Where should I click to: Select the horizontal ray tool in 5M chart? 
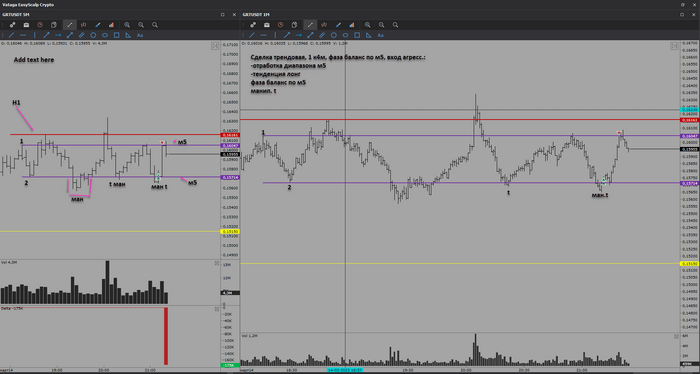click(58, 35)
